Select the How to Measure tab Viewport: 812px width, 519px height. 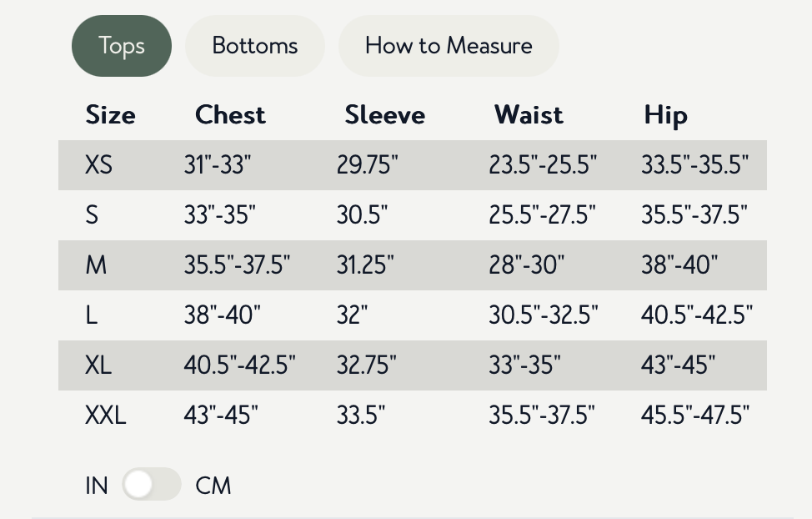pyautogui.click(x=449, y=46)
